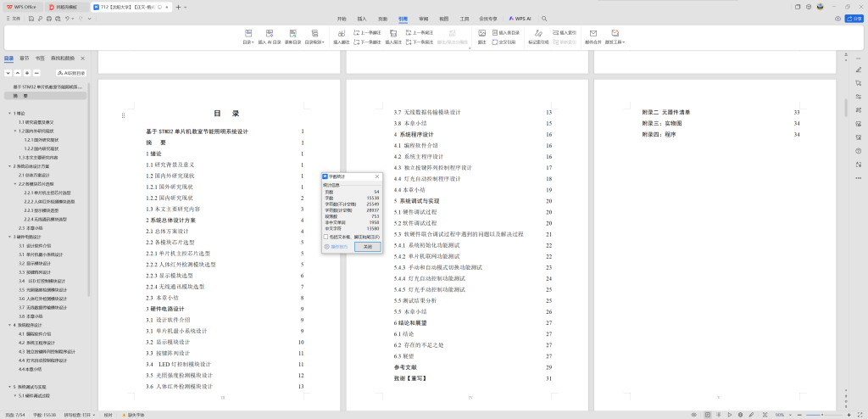Click 关闭 button in word count dialog
This screenshot has width=868, height=419.
(x=367, y=246)
